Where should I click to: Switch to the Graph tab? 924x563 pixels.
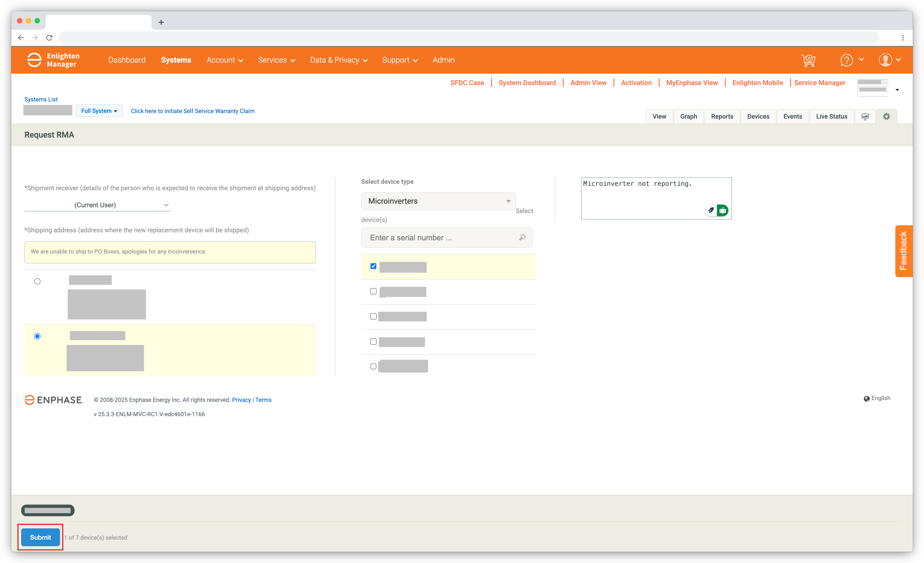click(688, 117)
